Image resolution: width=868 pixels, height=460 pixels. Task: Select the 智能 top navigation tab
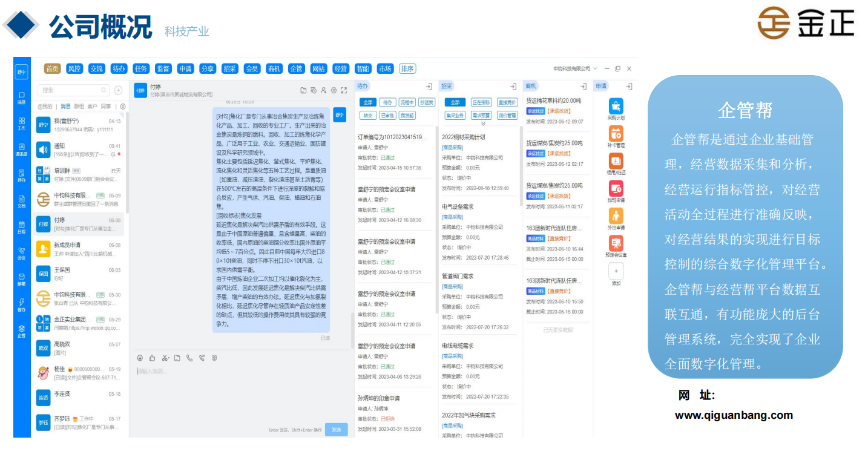(x=363, y=69)
